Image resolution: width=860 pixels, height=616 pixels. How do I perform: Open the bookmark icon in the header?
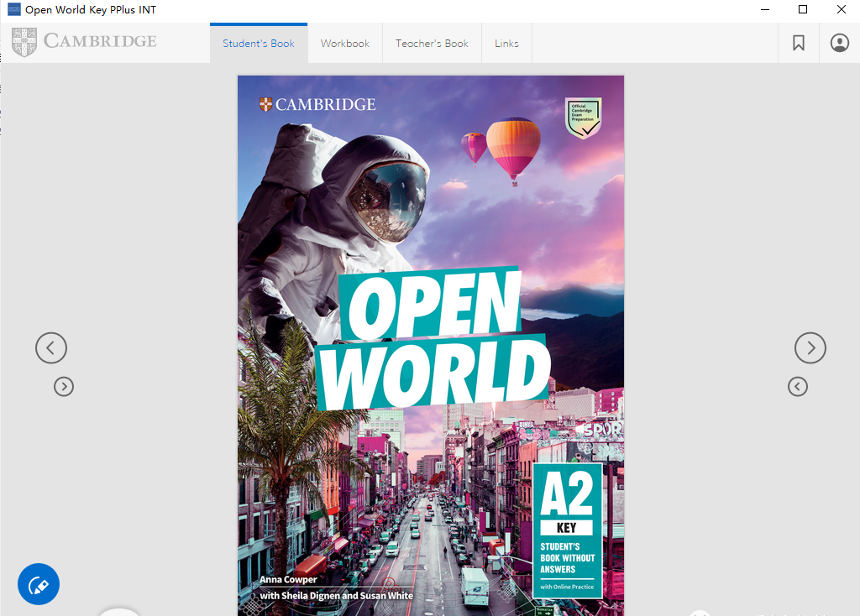(x=799, y=43)
